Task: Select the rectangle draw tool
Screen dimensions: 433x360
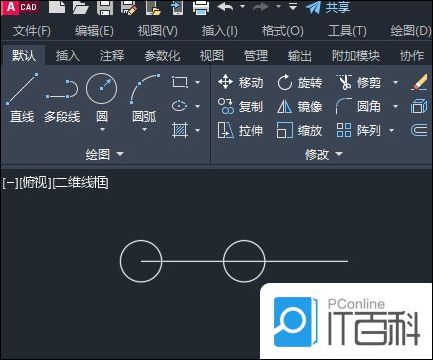Action: pyautogui.click(x=180, y=82)
